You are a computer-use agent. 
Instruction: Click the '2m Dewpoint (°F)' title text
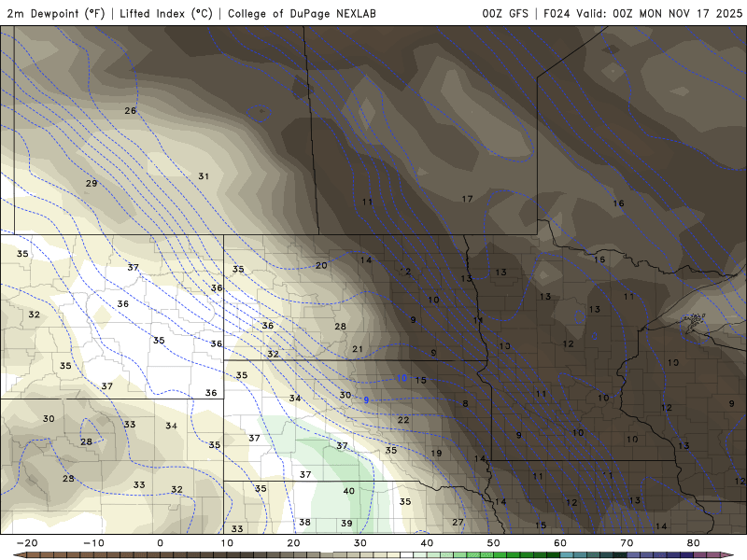[56, 13]
